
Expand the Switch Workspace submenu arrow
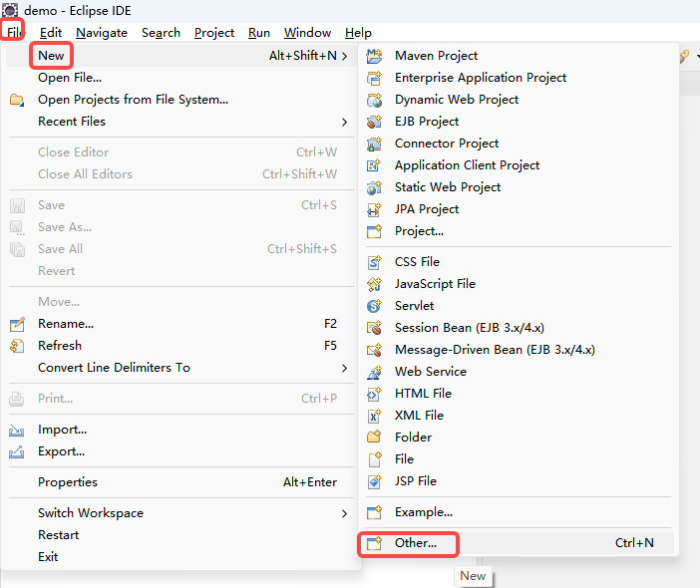[x=344, y=513]
